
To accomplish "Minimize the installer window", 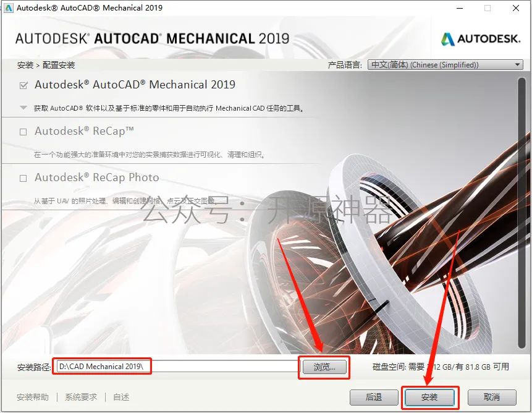I will (x=460, y=8).
